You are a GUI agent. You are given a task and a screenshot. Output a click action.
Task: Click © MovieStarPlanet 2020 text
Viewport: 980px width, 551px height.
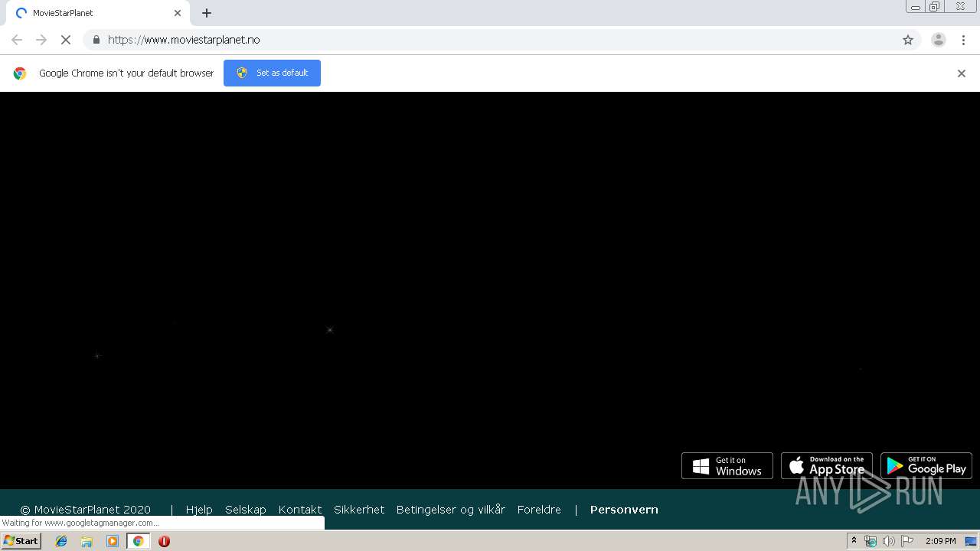coord(86,510)
